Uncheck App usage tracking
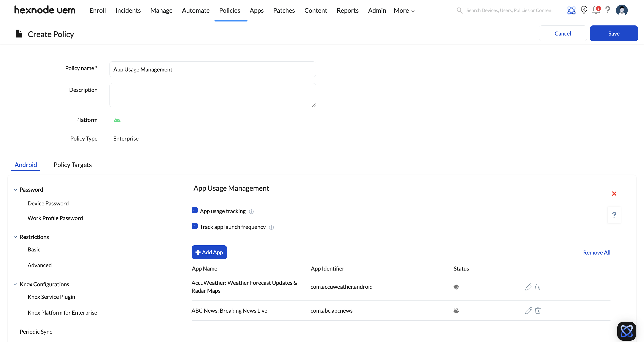This screenshot has height=342, width=644. (x=195, y=210)
